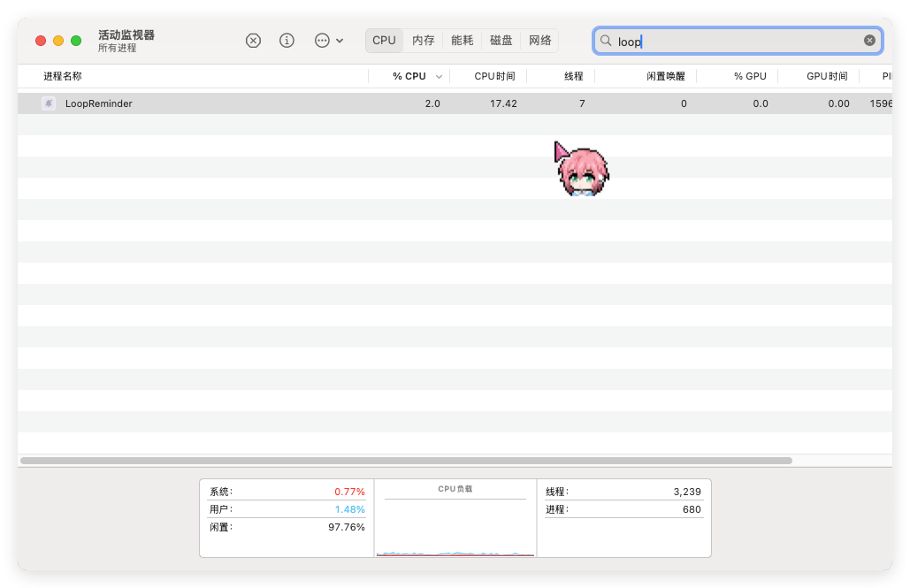Click the 进程 count 680
Screen dimensions: 910x588
pos(692,509)
